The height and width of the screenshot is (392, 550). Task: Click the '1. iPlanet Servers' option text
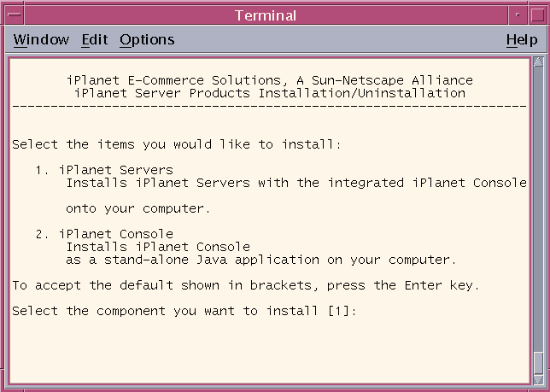[x=104, y=170]
